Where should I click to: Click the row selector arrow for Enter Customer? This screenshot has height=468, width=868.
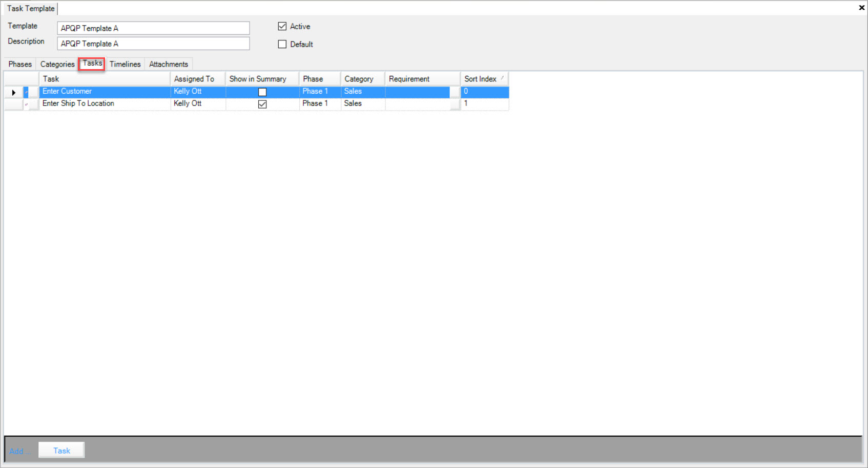(14, 92)
